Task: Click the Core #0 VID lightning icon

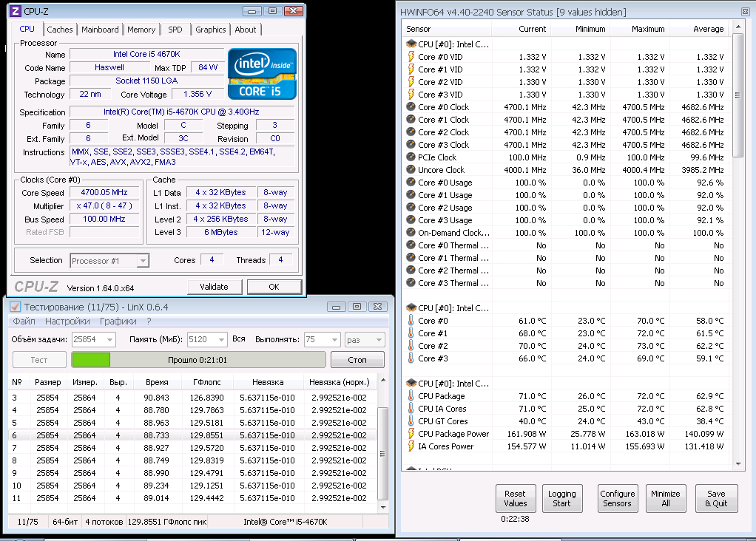Action: [x=411, y=57]
